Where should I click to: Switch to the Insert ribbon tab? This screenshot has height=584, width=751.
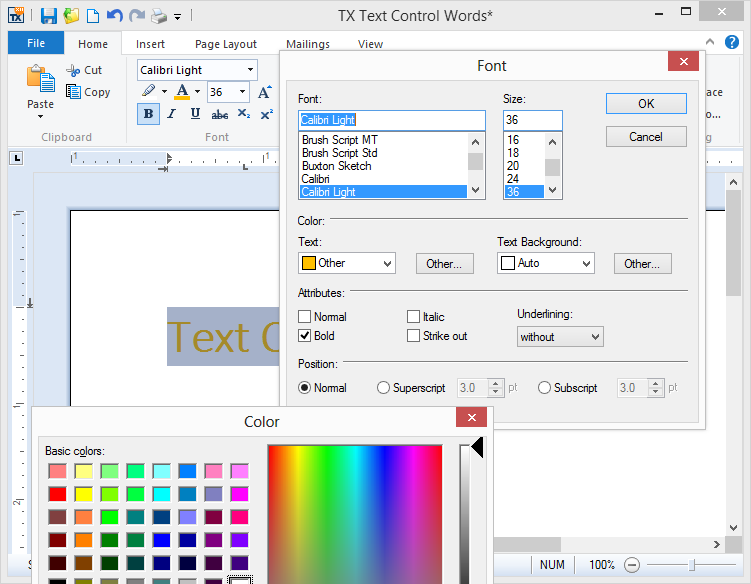[x=151, y=44]
